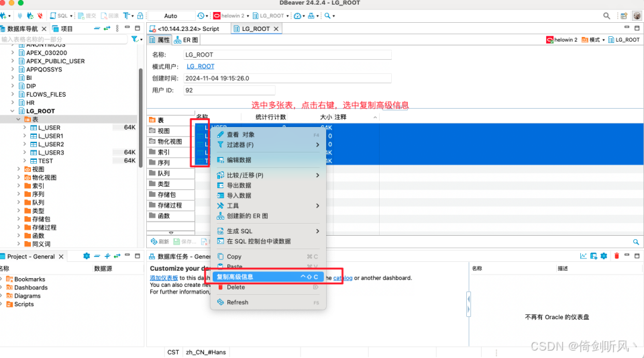Click the transaction mode icon before the lock

(x=127, y=15)
